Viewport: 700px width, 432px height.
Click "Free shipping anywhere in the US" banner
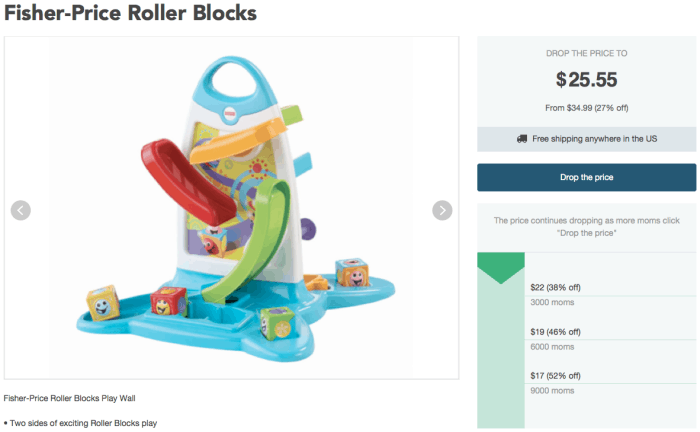click(x=594, y=139)
